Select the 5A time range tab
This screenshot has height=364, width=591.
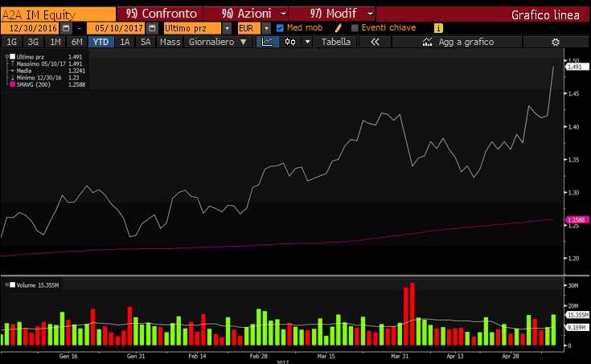(146, 42)
